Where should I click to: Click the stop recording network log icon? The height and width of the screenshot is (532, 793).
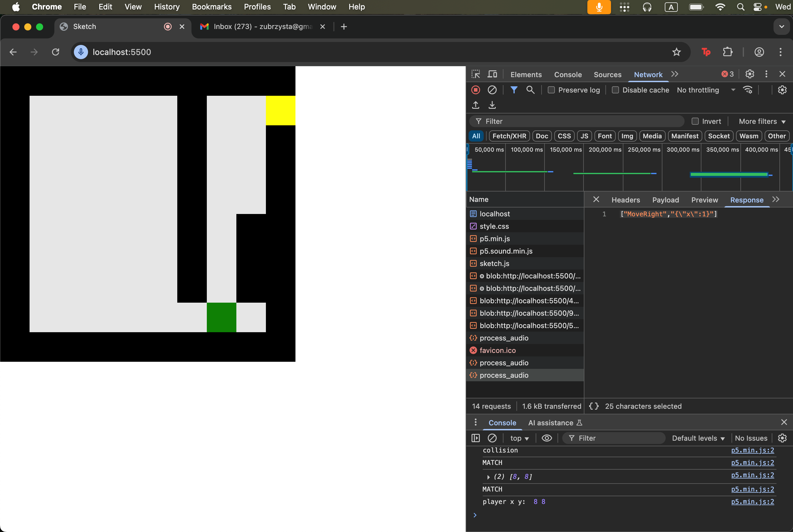pos(475,90)
